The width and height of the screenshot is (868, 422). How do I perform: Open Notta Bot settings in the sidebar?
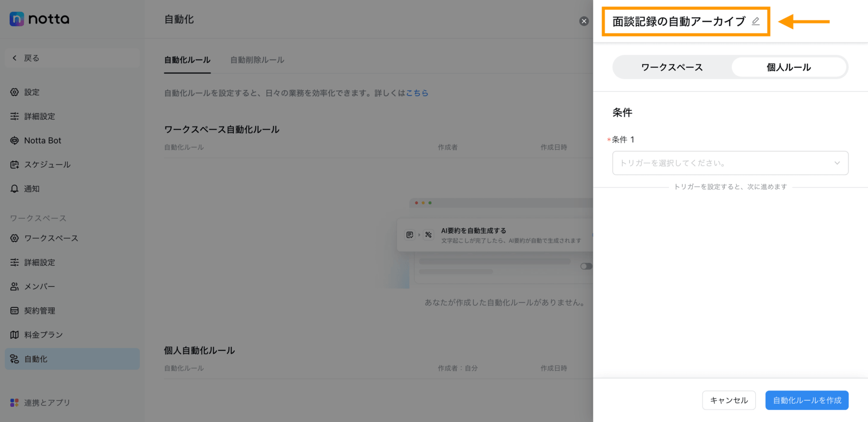(72, 141)
